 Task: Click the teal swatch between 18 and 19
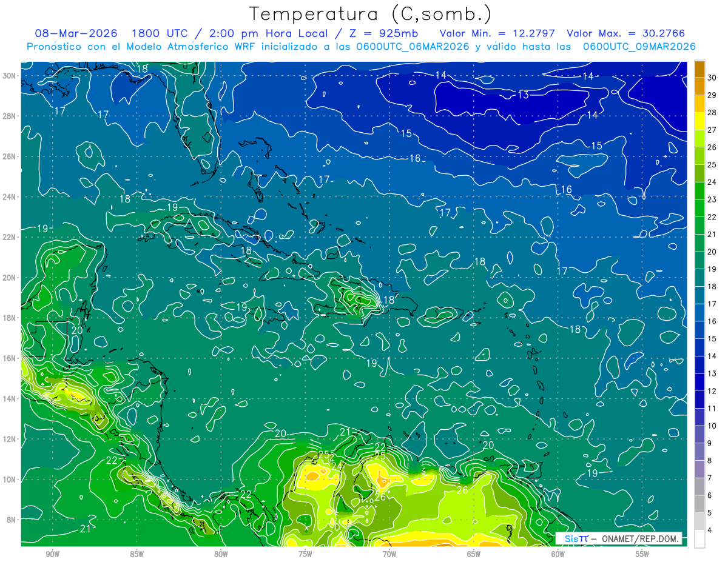[x=699, y=278]
